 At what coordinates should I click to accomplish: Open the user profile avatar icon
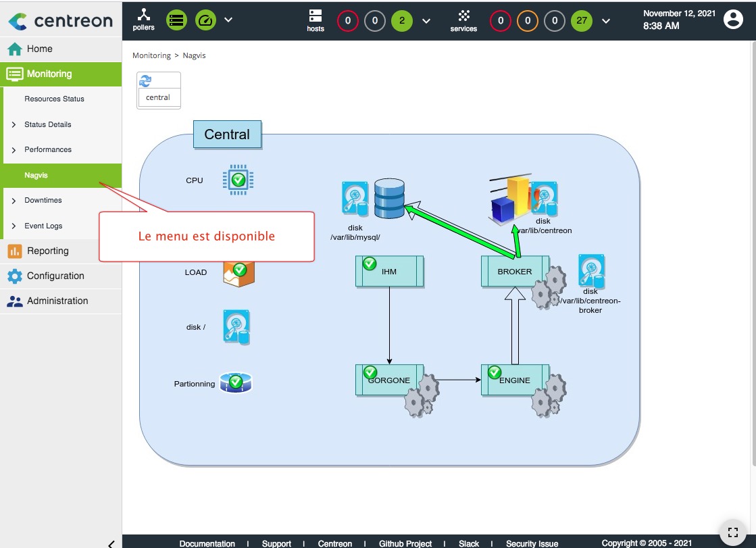tap(733, 20)
